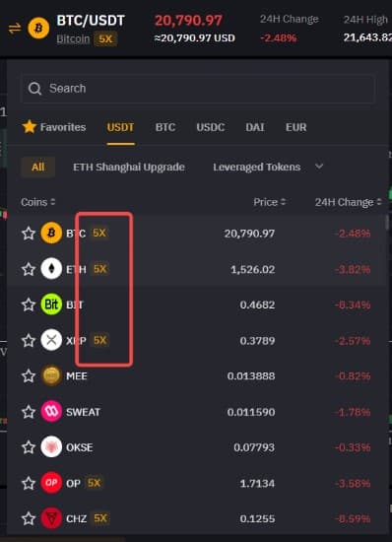The width and height of the screenshot is (392, 542).
Task: Click the CHZ coin logo
Action: coord(51,518)
